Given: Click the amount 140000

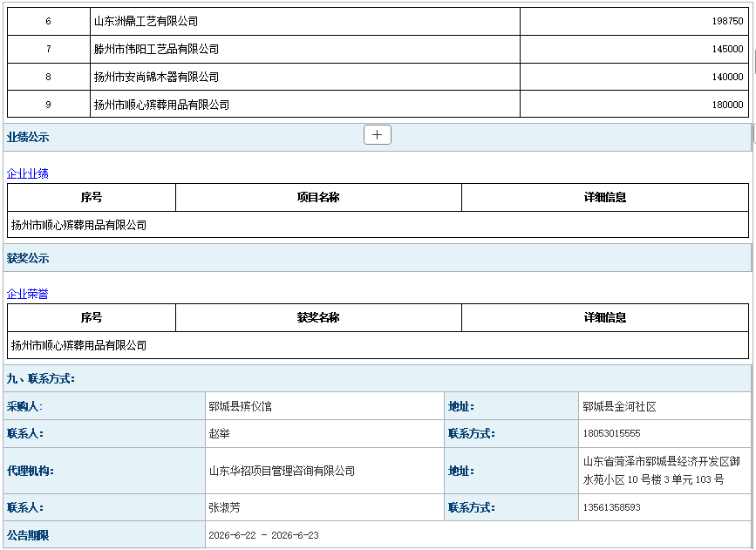Looking at the screenshot, I should pyautogui.click(x=727, y=77).
